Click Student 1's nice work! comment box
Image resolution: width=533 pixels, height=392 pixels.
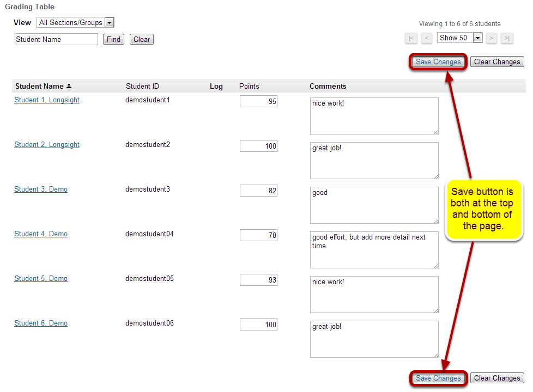(374, 116)
